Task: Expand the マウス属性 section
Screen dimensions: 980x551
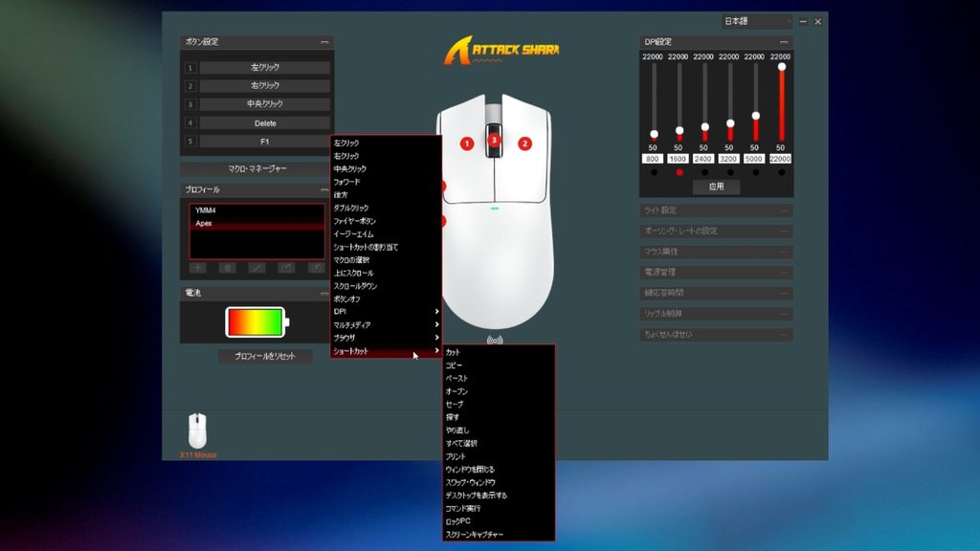Action: point(716,252)
